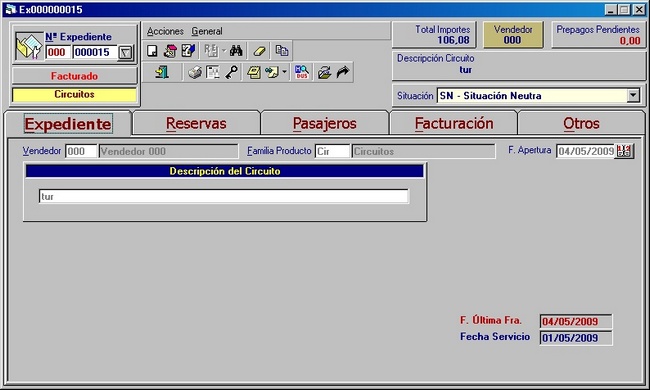The height and width of the screenshot is (390, 650).
Task: Open the General menu
Action: [x=206, y=31]
